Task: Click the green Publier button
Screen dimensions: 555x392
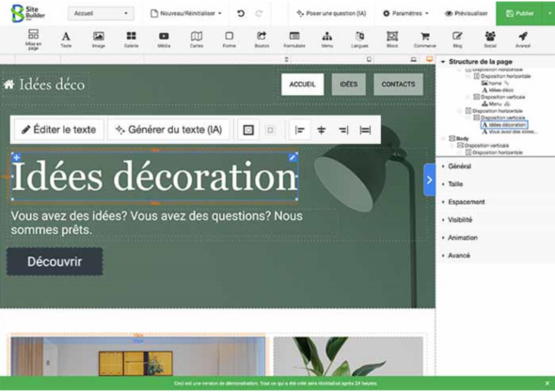Action: point(520,13)
